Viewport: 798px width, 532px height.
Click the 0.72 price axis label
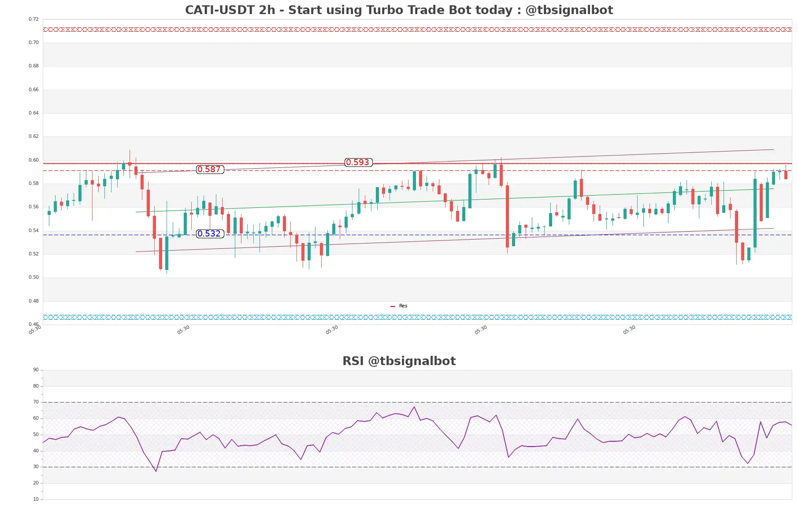click(33, 19)
